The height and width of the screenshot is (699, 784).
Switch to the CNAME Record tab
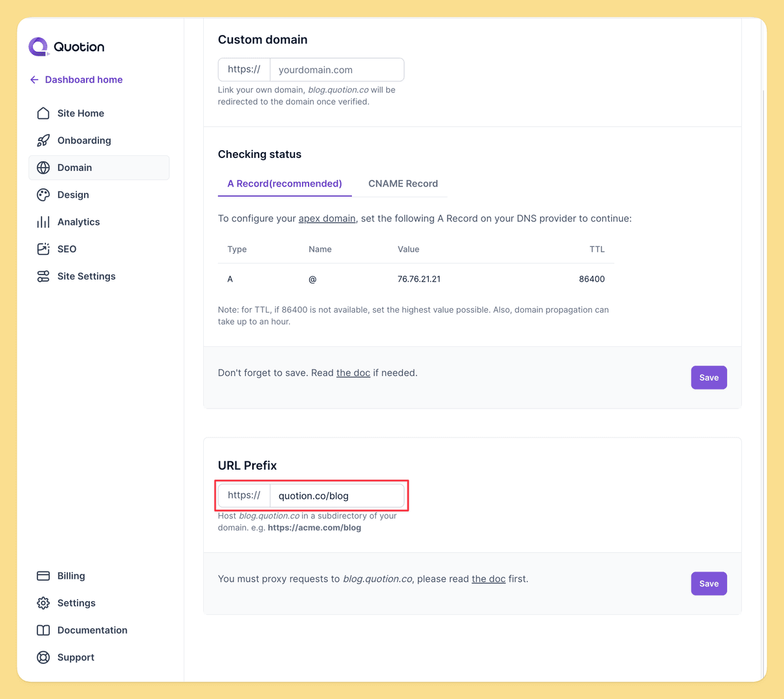coord(402,183)
